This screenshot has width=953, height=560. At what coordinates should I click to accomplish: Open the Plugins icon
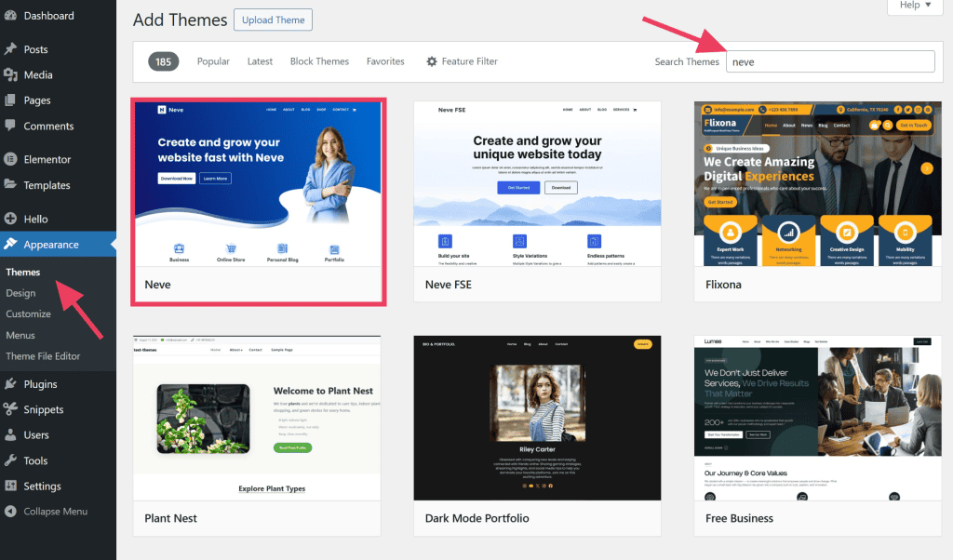(x=13, y=383)
